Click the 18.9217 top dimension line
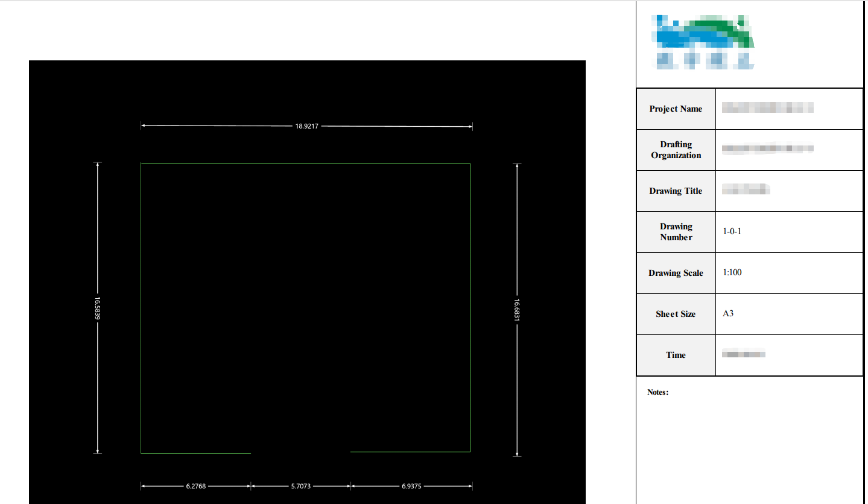The width and height of the screenshot is (868, 504). pyautogui.click(x=306, y=126)
